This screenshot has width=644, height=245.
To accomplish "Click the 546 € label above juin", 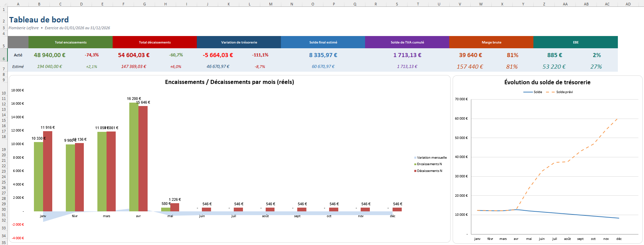I will (x=207, y=204).
